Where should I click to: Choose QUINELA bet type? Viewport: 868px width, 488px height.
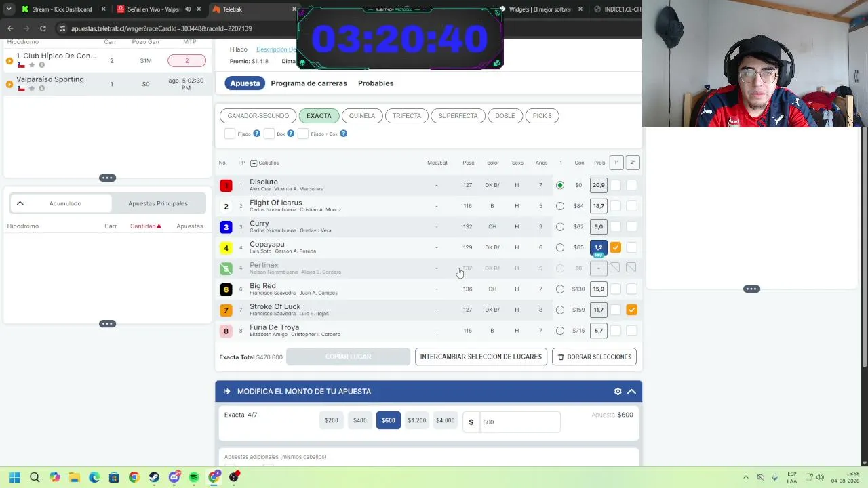click(x=362, y=116)
